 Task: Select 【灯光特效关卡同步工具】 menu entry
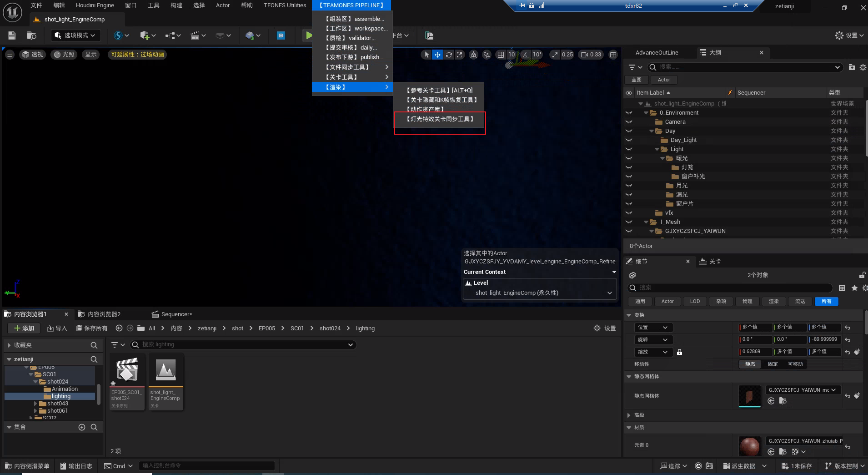point(440,119)
